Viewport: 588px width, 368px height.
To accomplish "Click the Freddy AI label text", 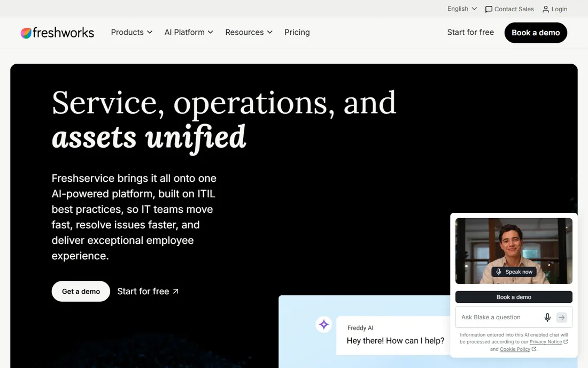I will tap(360, 328).
